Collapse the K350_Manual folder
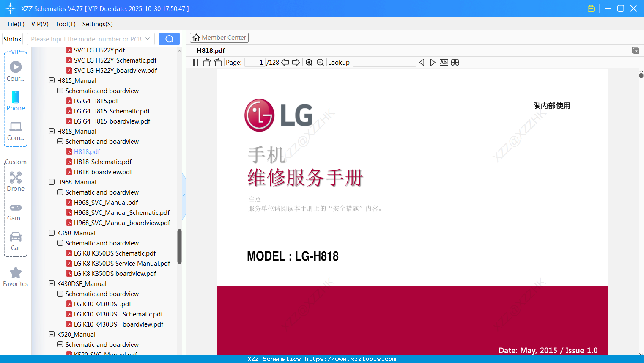Screen dimensions: 644x363 pos(51,233)
